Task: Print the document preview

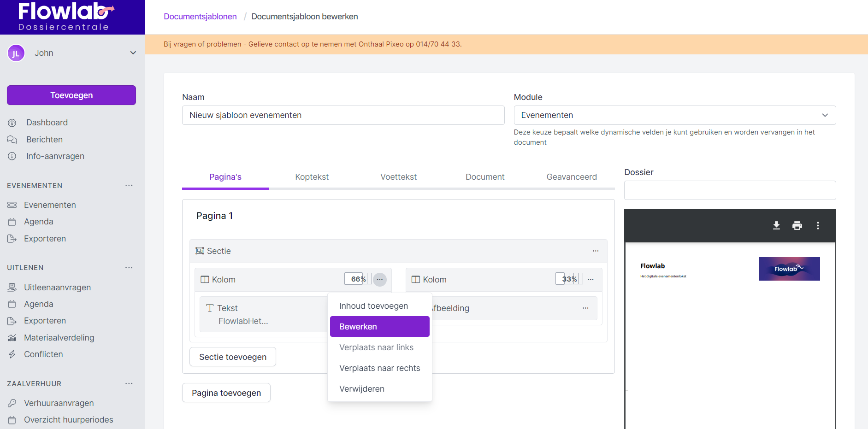Action: 797,225
